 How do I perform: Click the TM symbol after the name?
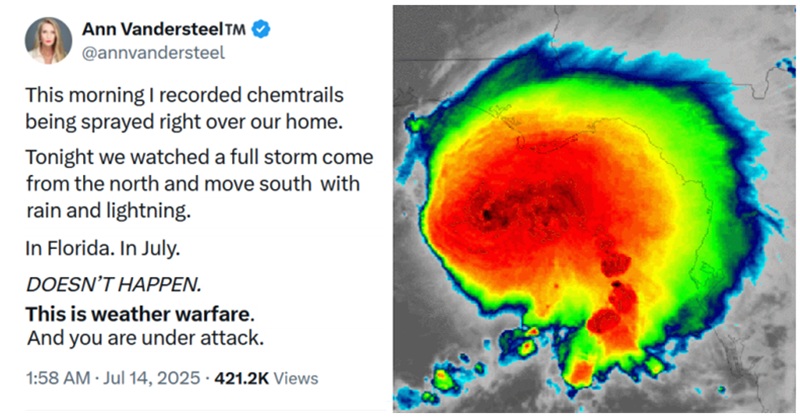pos(235,30)
